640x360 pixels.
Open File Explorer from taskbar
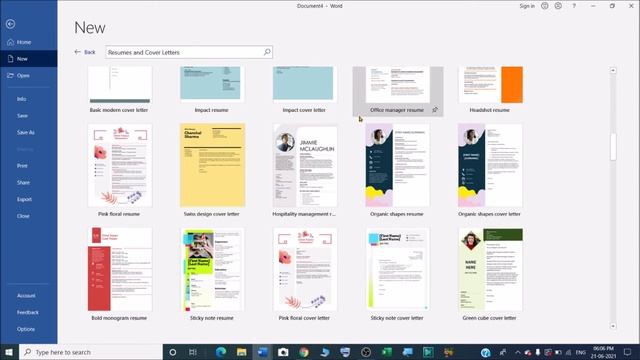(x=242, y=352)
